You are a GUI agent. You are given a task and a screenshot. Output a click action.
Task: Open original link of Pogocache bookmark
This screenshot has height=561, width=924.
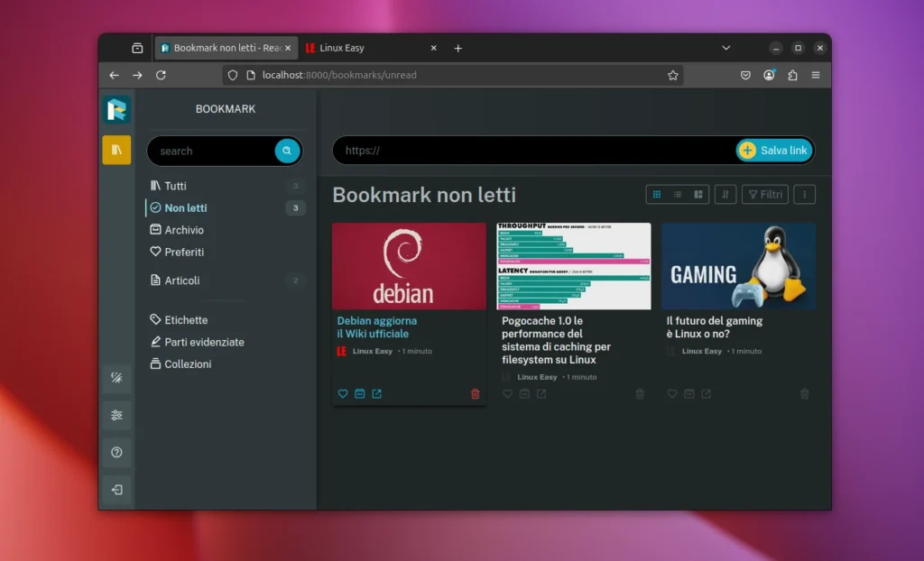tap(541, 394)
